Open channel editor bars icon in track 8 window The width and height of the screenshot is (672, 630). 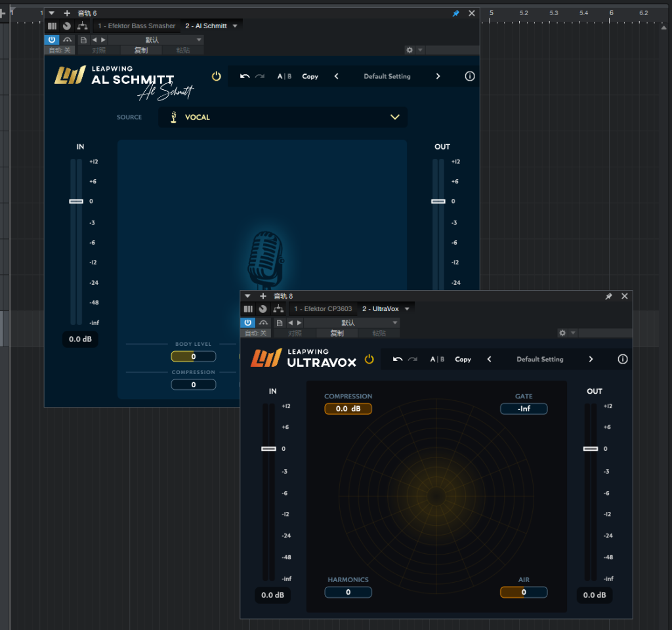click(248, 309)
